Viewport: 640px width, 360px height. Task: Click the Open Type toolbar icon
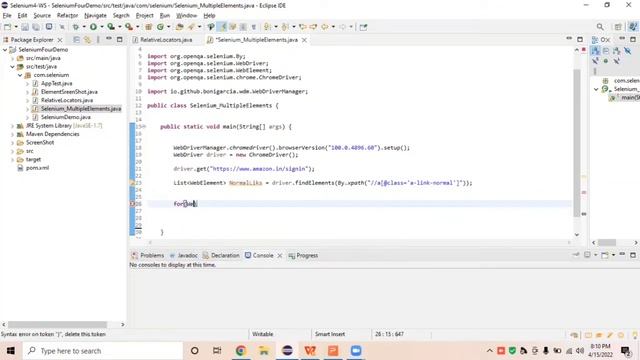click(180, 27)
